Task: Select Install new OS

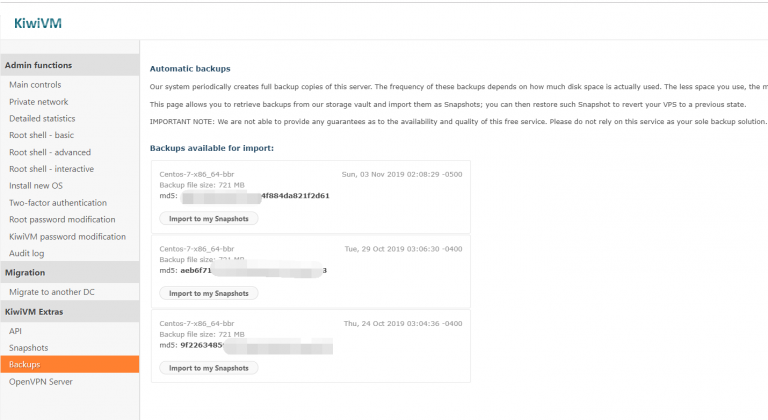Action: click(x=36, y=186)
